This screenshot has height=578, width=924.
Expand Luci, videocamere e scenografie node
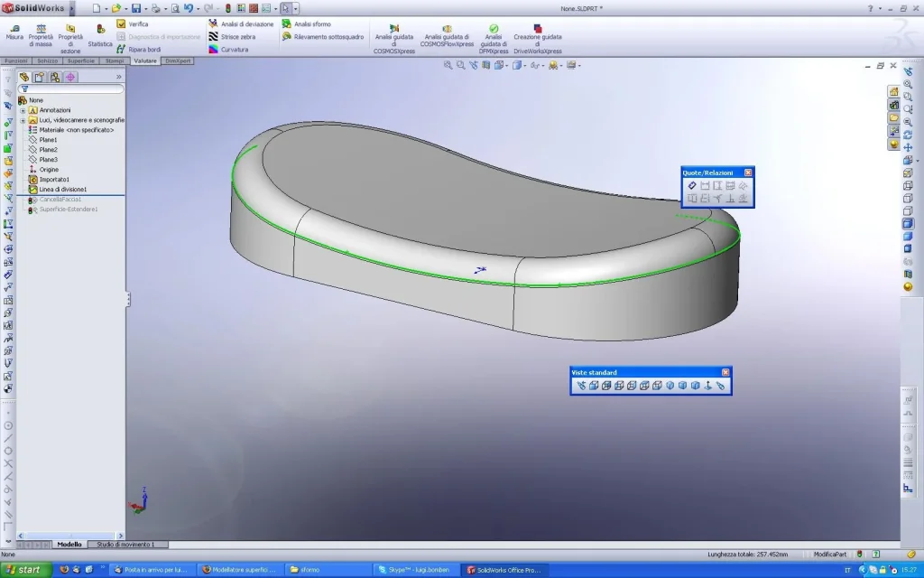tap(23, 120)
